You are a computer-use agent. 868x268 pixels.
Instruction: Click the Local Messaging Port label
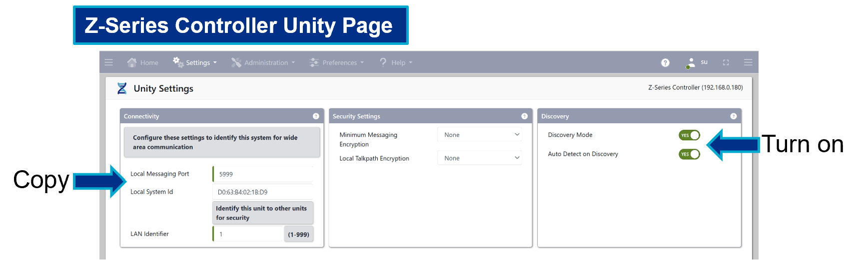(x=159, y=174)
